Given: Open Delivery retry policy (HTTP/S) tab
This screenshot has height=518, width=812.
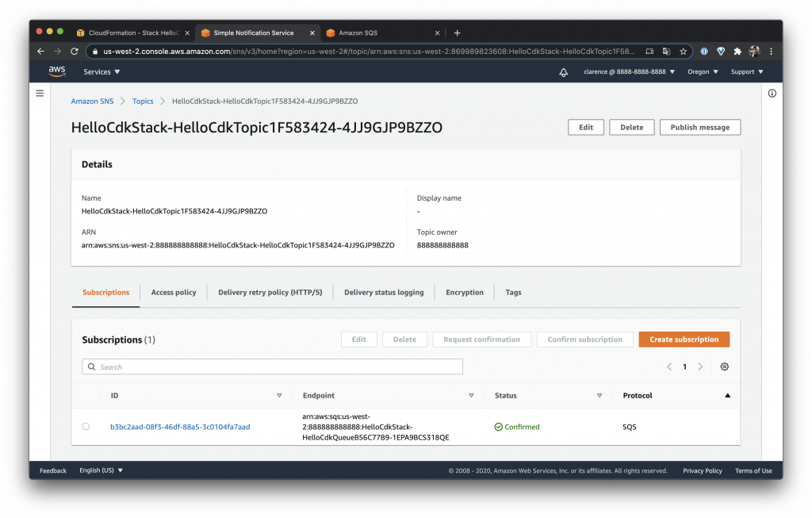Looking at the screenshot, I should pyautogui.click(x=270, y=292).
